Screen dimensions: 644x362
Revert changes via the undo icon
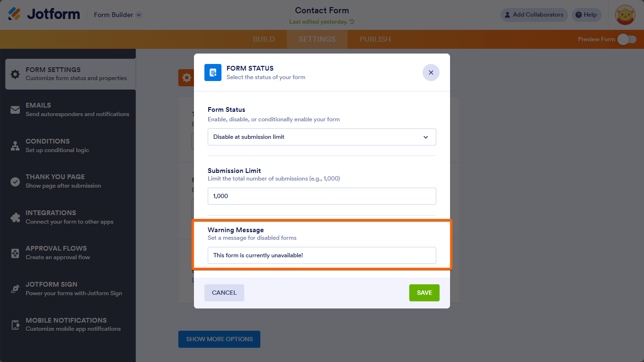[352, 22]
